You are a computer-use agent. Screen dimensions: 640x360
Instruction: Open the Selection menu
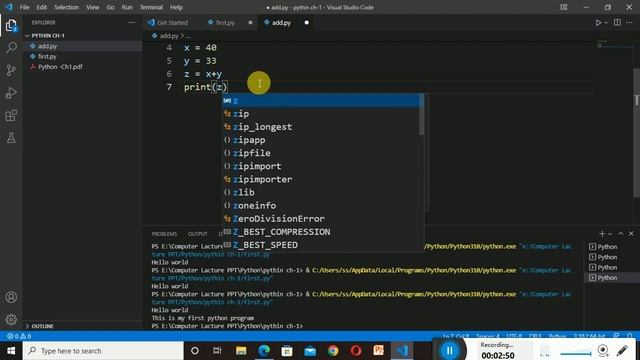pyautogui.click(x=67, y=7)
